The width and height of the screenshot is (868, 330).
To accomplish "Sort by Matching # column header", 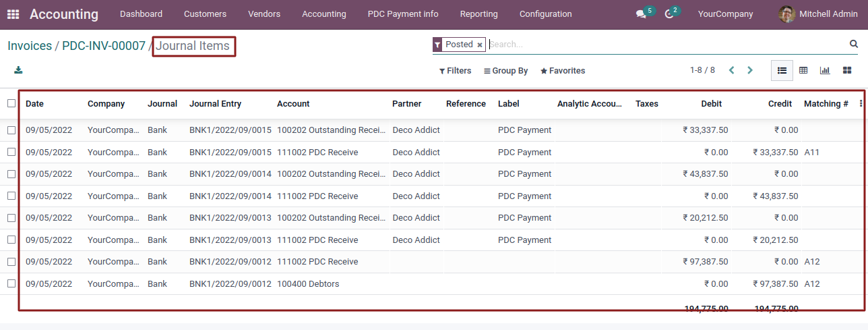I will (826, 104).
